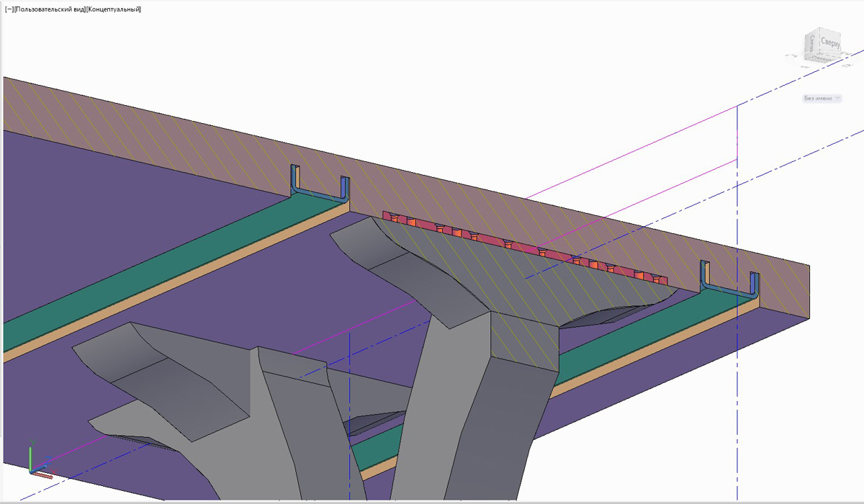Open the [−] viewport controls menu

pos(9,9)
